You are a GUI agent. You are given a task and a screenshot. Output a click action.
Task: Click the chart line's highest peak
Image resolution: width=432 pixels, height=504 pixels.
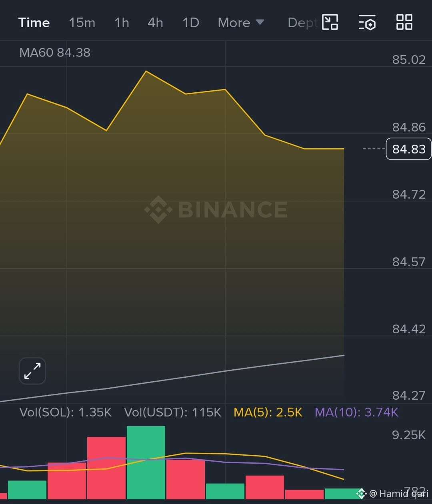pyautogui.click(x=146, y=71)
